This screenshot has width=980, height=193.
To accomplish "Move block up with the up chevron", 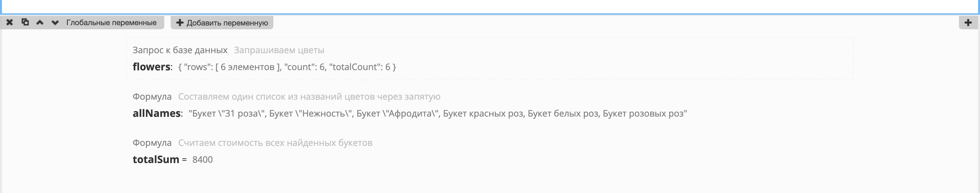I will click(40, 22).
